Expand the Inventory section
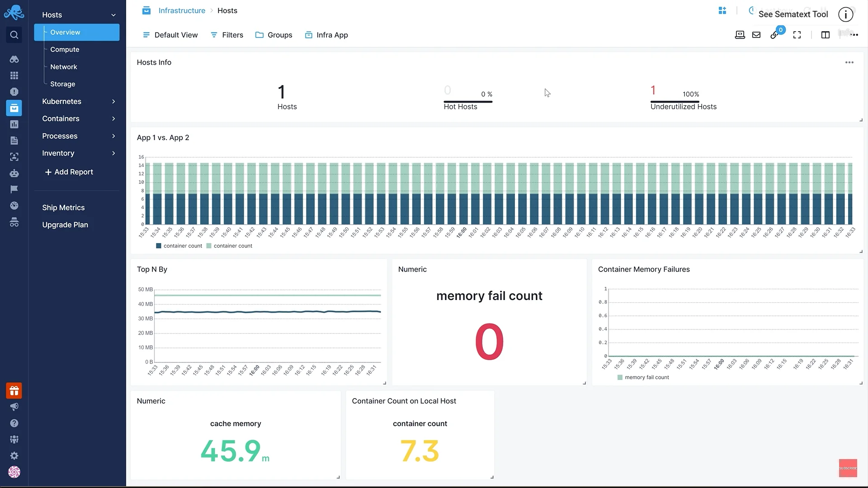The width and height of the screenshot is (868, 488). pyautogui.click(x=113, y=153)
